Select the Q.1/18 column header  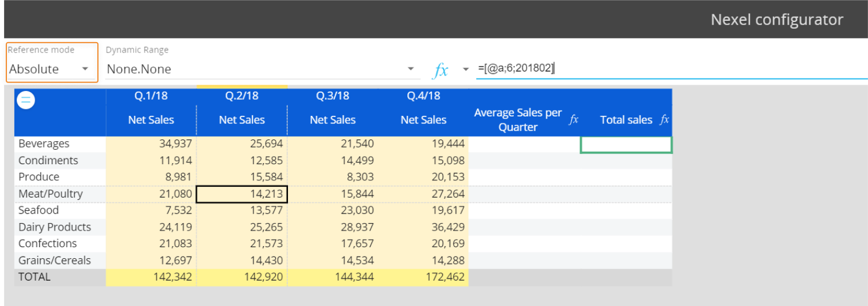[151, 96]
